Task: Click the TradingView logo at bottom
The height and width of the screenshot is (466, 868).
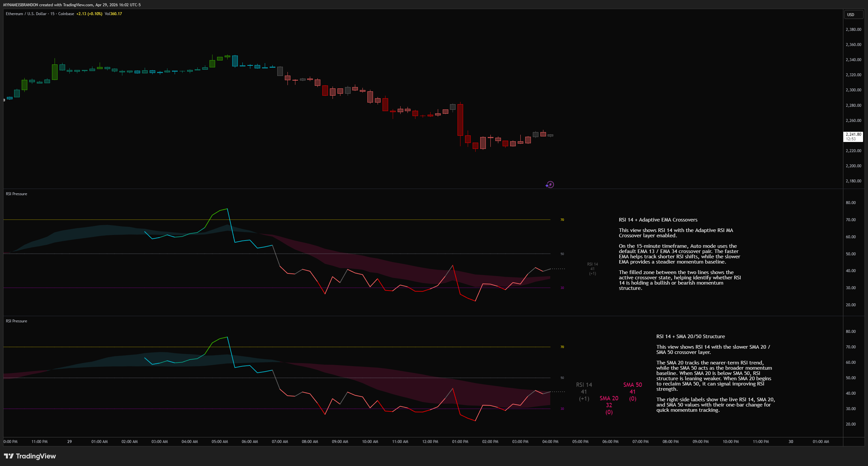Action: [30, 456]
